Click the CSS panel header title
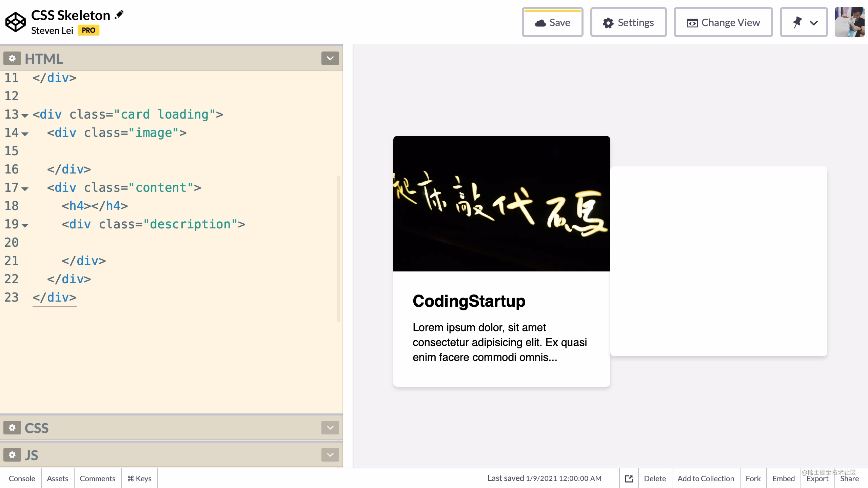Screen dimensions: 868x488 coord(37,428)
